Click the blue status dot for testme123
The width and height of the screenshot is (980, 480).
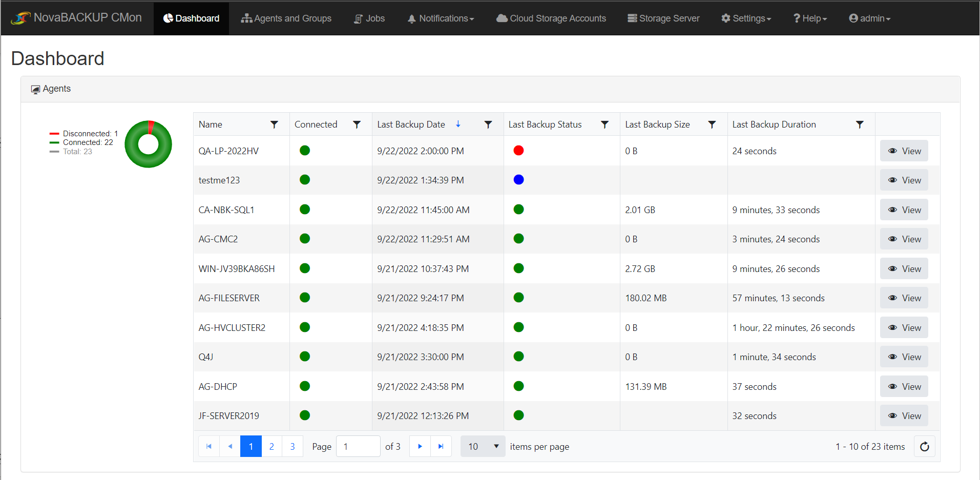518,180
